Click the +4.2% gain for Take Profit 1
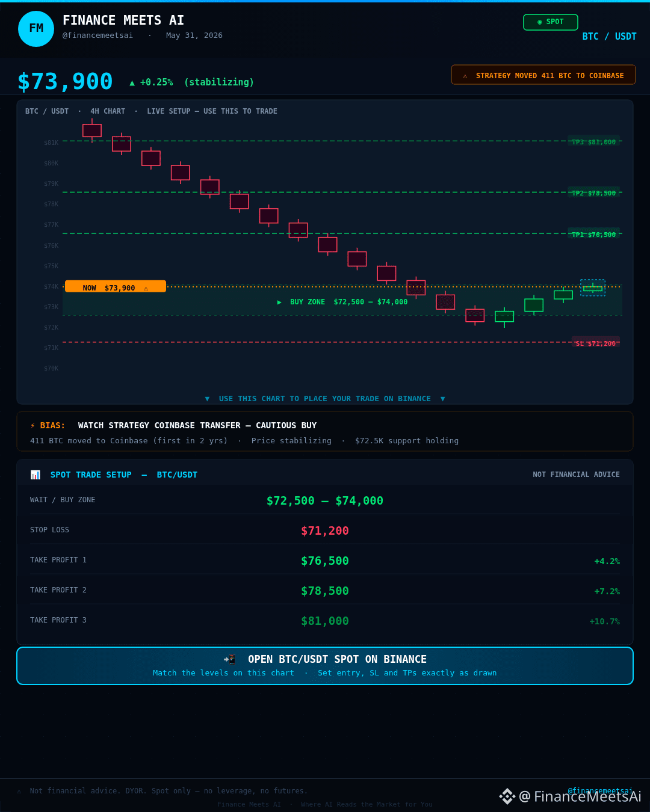This screenshot has width=650, height=812. coord(607,561)
